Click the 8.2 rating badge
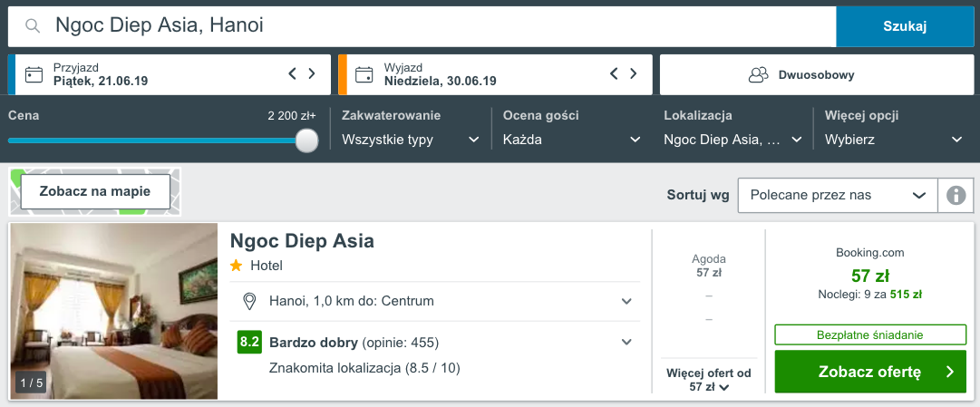This screenshot has width=980, height=407. [249, 343]
